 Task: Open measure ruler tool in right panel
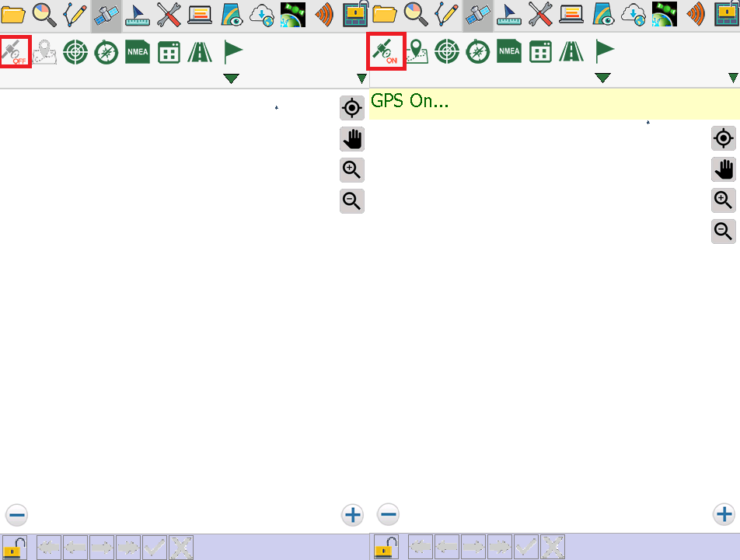[x=508, y=15]
